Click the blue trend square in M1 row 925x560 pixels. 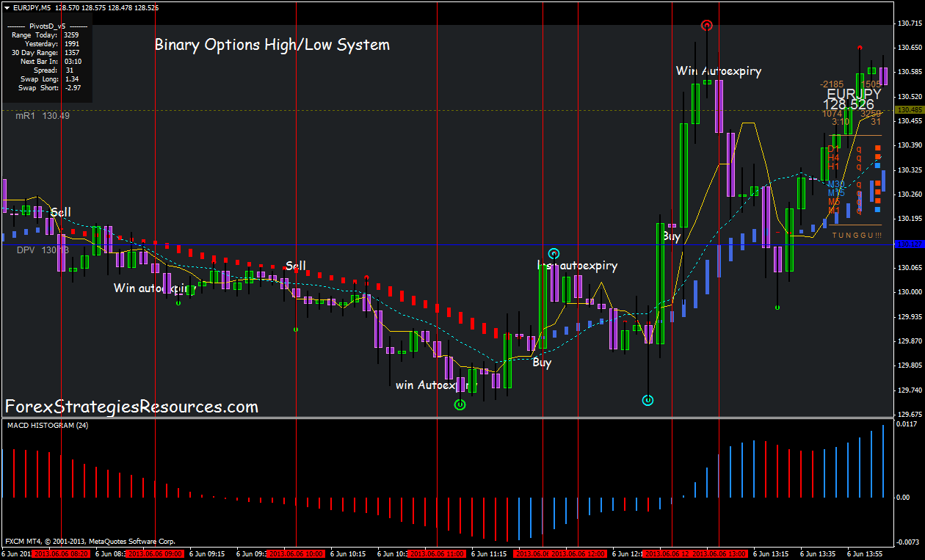click(x=878, y=210)
